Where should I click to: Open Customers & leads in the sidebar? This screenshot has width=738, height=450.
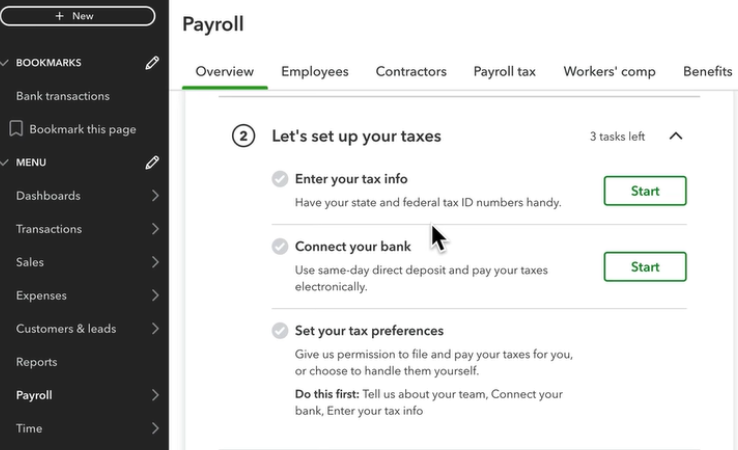[66, 329]
